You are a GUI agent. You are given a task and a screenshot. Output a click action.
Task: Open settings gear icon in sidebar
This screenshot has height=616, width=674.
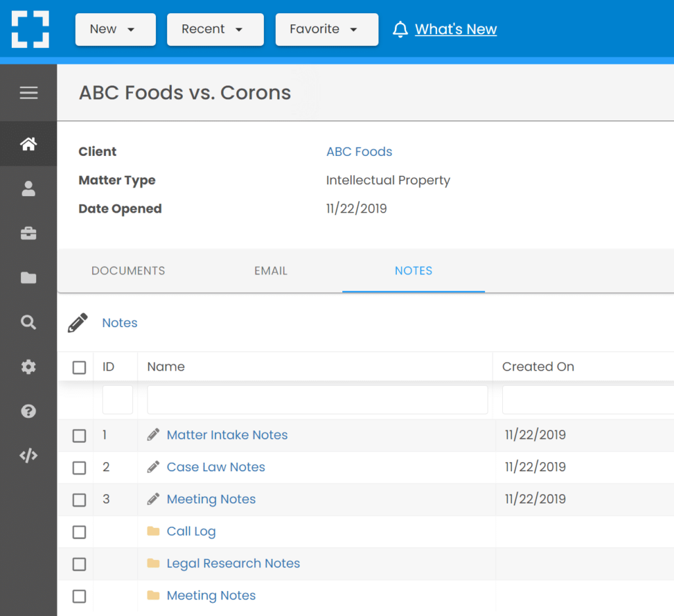coord(28,367)
